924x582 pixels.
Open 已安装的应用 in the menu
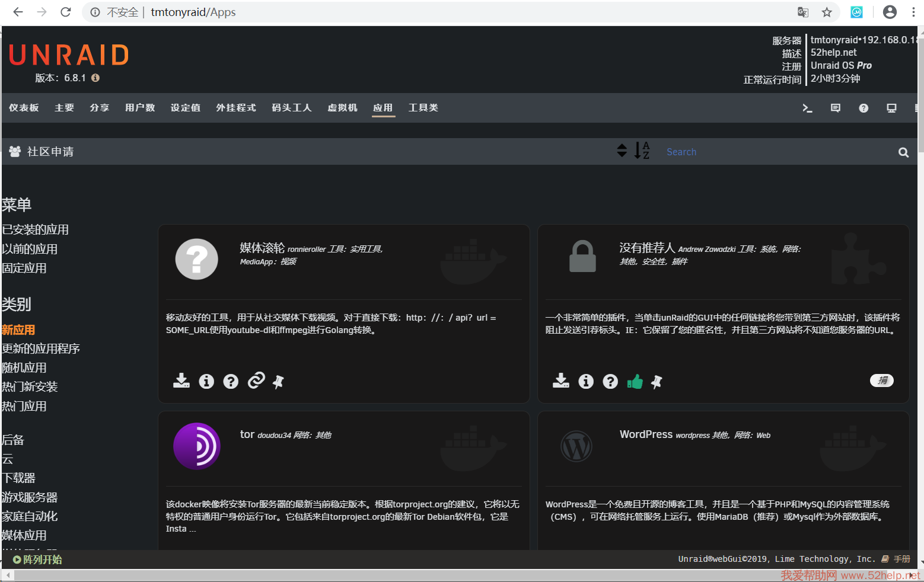click(36, 229)
